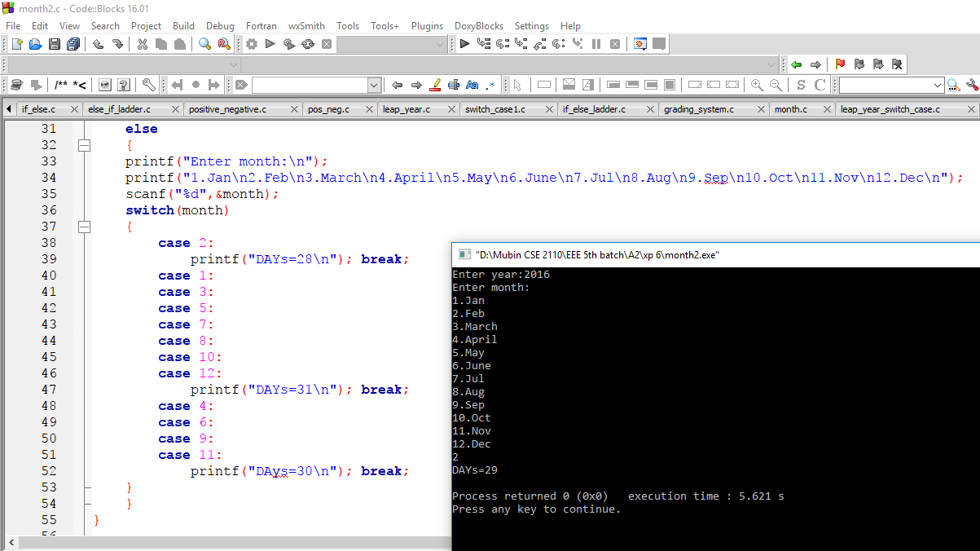This screenshot has height=551, width=980.
Task: Open the build target dropdown
Action: coord(391,43)
